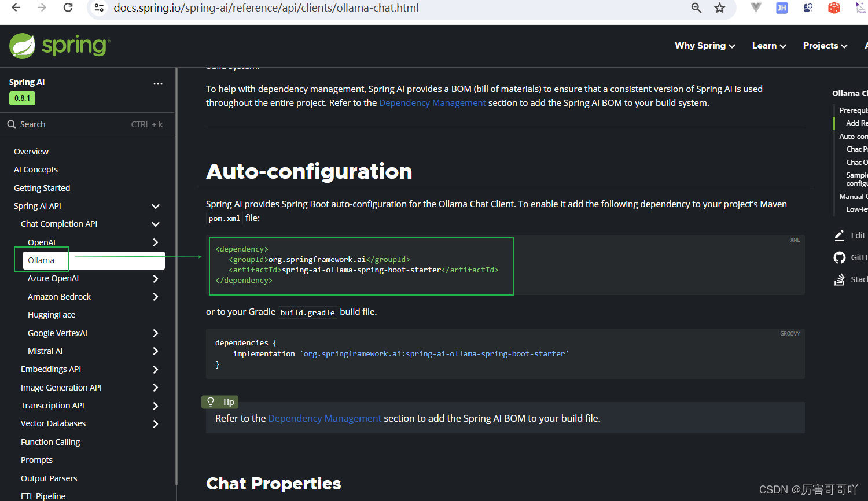The width and height of the screenshot is (868, 501).
Task: Expand the Azure OpenAI chevron
Action: (x=156, y=278)
